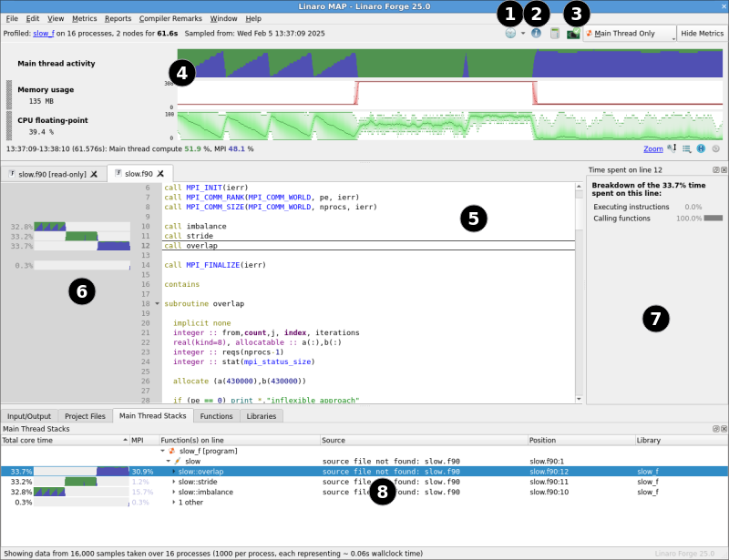Click the clock time-display icon in toolbar
This screenshot has width=729, height=560.
pyautogui.click(x=510, y=34)
